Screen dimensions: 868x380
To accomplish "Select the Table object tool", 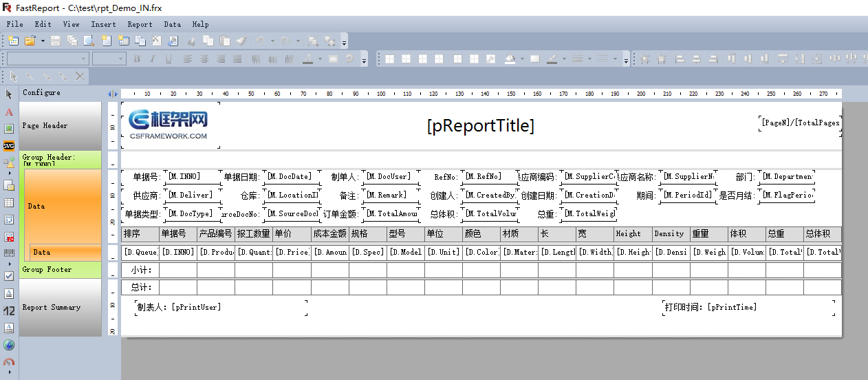I will click(x=9, y=202).
